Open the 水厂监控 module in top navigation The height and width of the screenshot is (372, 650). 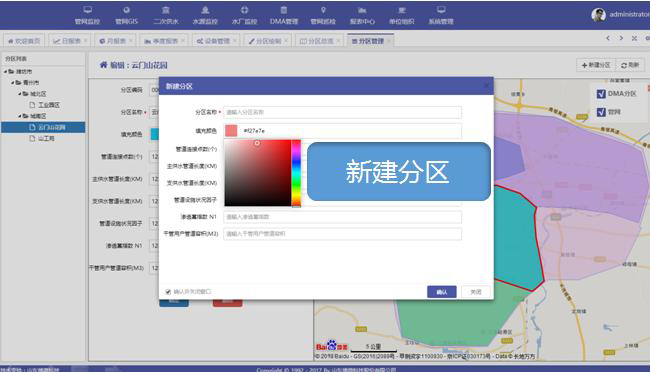(x=245, y=15)
